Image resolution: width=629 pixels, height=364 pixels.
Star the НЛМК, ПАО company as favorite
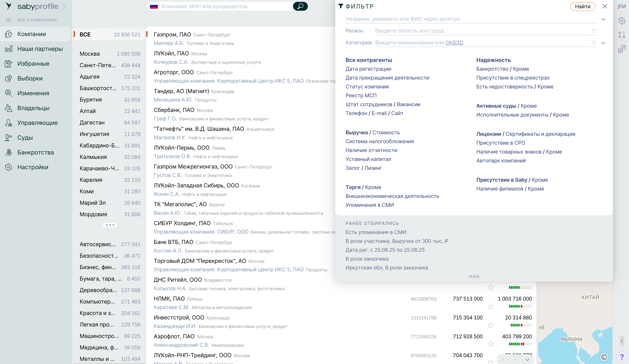click(x=490, y=306)
